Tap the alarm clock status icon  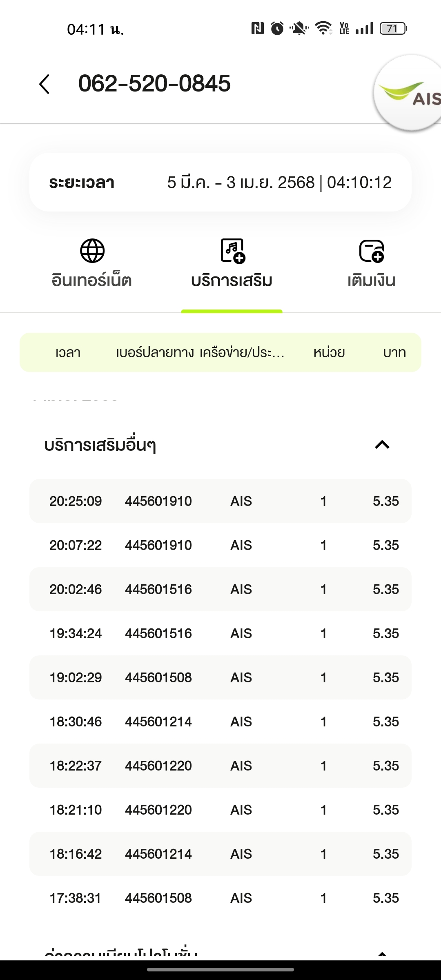pos(277,28)
